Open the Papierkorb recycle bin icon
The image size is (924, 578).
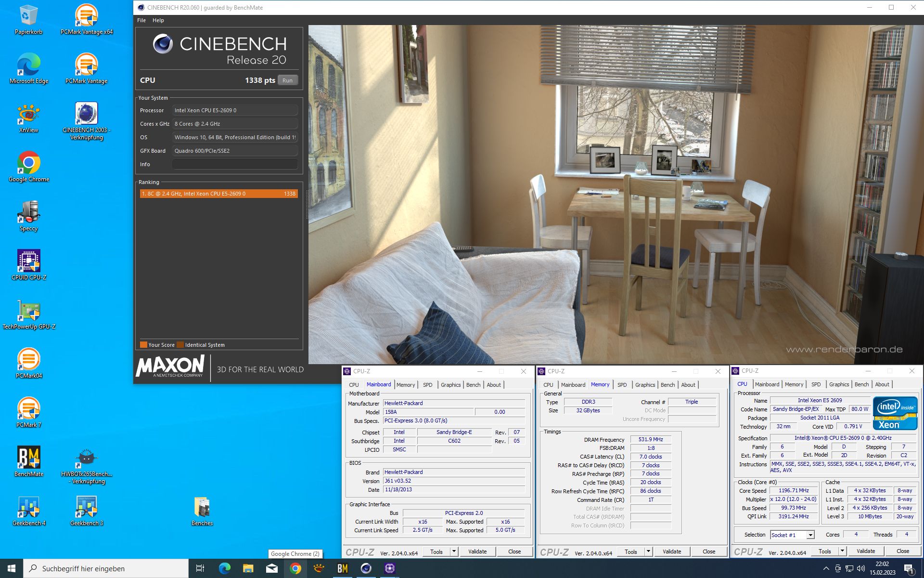point(28,20)
